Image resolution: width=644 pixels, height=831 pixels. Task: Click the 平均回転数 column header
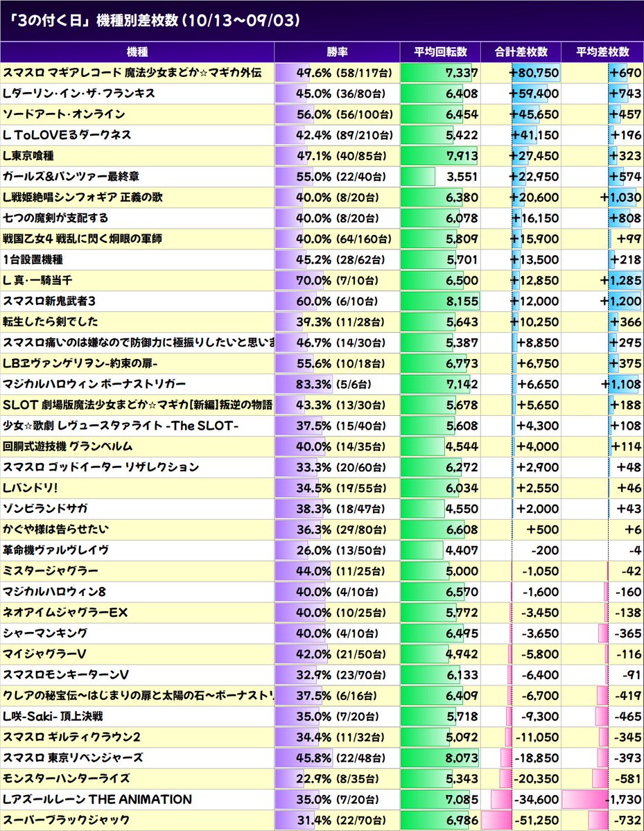point(440,52)
